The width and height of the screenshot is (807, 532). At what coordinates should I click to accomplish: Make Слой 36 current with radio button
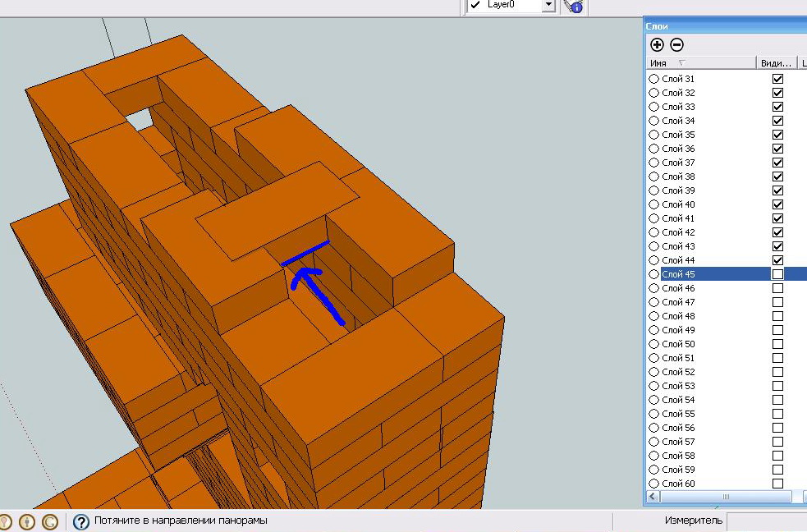click(x=654, y=149)
